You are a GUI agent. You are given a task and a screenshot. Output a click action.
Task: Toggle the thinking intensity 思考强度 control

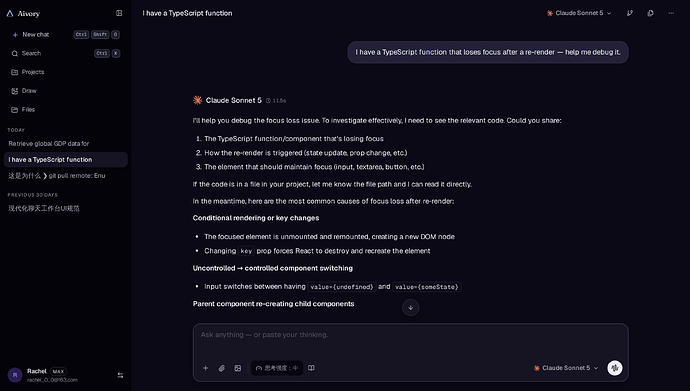pyautogui.click(x=277, y=368)
